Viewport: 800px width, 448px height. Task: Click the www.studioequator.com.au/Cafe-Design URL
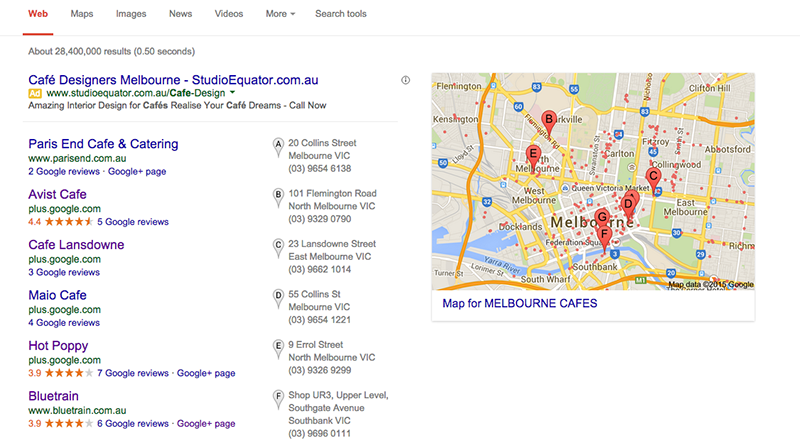(136, 93)
